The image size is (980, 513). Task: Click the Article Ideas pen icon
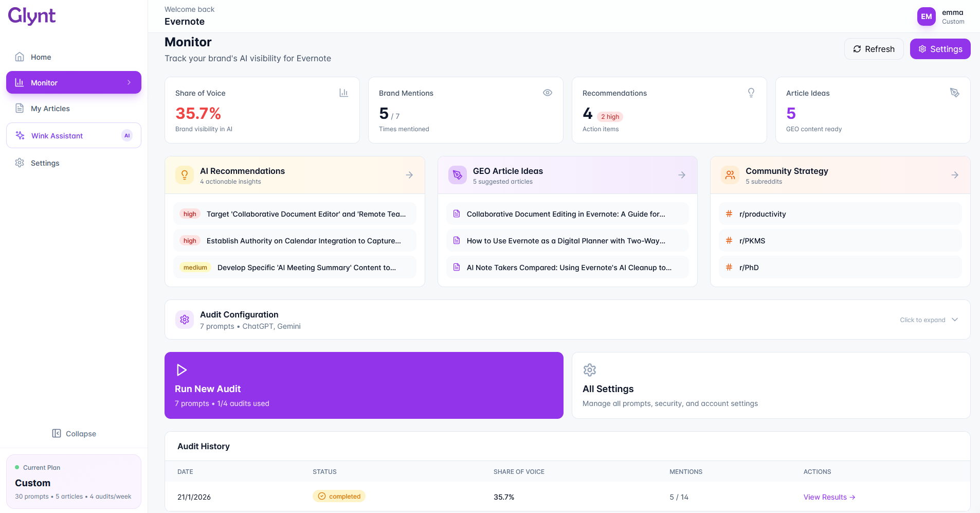click(x=955, y=93)
